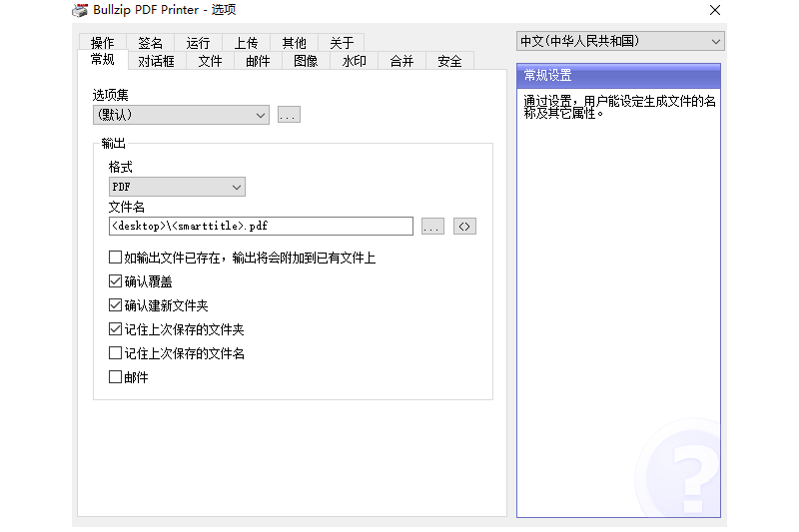Image resolution: width=799 pixels, height=532 pixels.
Task: Open the 格式 PDF dropdown
Action: [177, 187]
